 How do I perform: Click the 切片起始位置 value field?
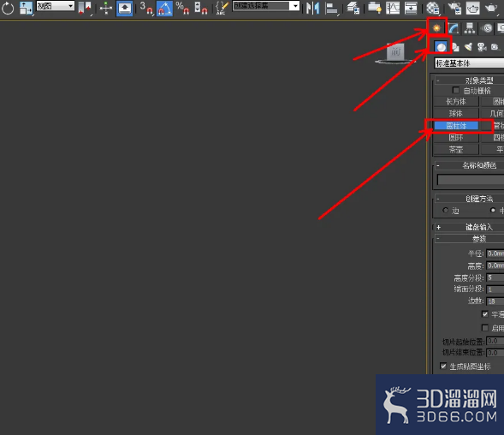tap(495, 341)
